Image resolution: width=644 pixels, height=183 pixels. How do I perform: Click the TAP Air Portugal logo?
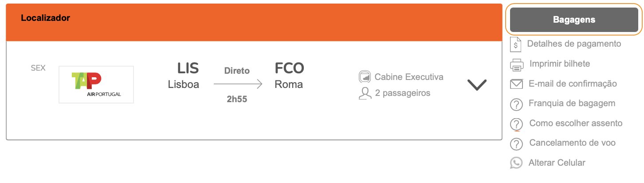click(96, 84)
